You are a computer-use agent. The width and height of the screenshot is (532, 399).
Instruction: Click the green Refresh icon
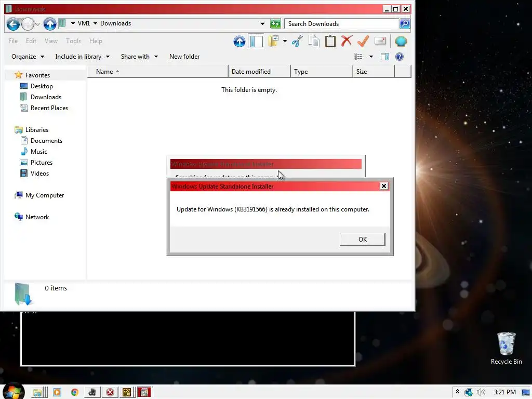click(275, 24)
